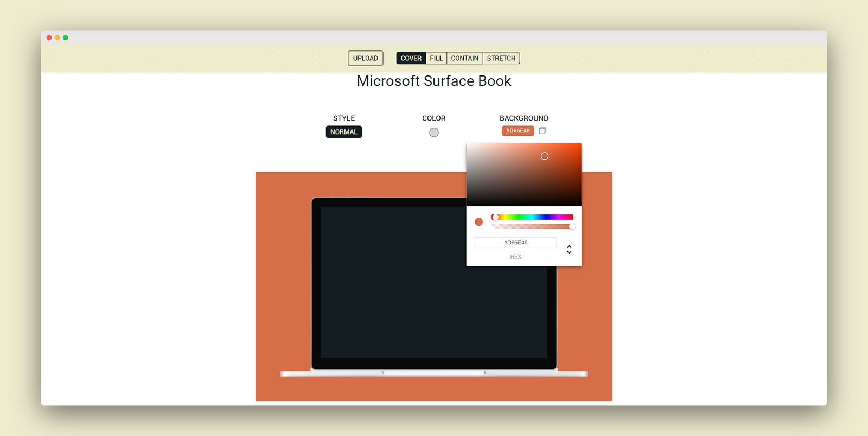
Task: Open the #D66E48 background color badge
Action: pos(518,131)
